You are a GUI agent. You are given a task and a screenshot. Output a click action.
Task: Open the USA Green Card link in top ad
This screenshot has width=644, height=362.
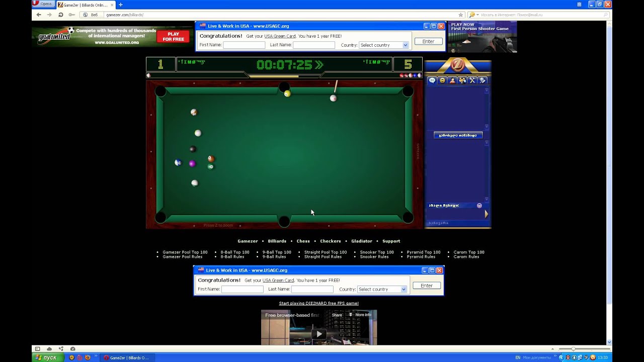click(280, 36)
